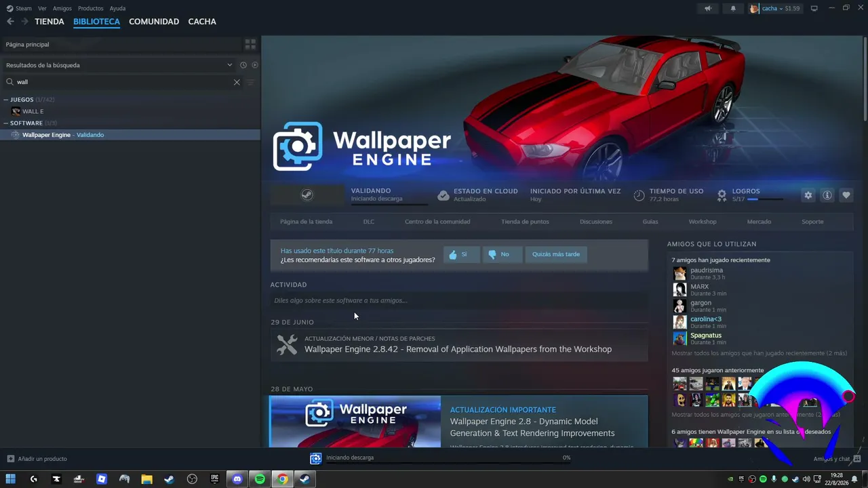This screenshot has height=488, width=868.
Task: Open the Logros achievements icon
Action: (x=722, y=195)
